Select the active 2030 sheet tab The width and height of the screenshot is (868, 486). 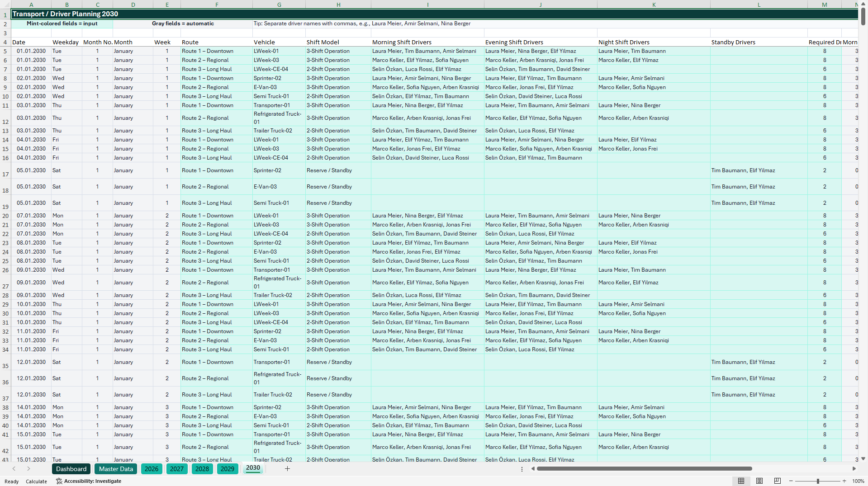click(253, 468)
